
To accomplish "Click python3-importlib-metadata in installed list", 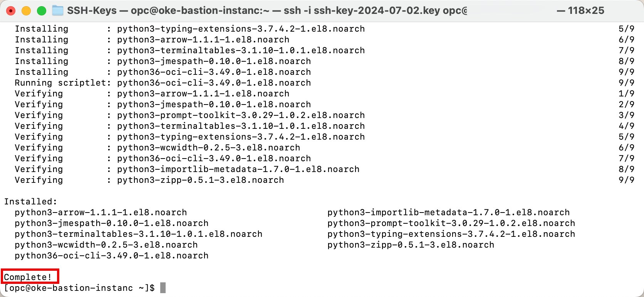I will pyautogui.click(x=448, y=212).
